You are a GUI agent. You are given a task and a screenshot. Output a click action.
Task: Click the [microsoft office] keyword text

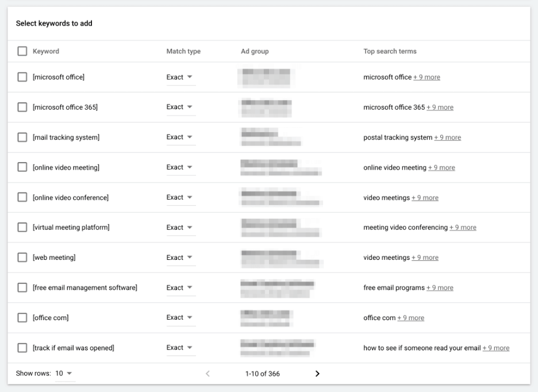[x=59, y=77]
